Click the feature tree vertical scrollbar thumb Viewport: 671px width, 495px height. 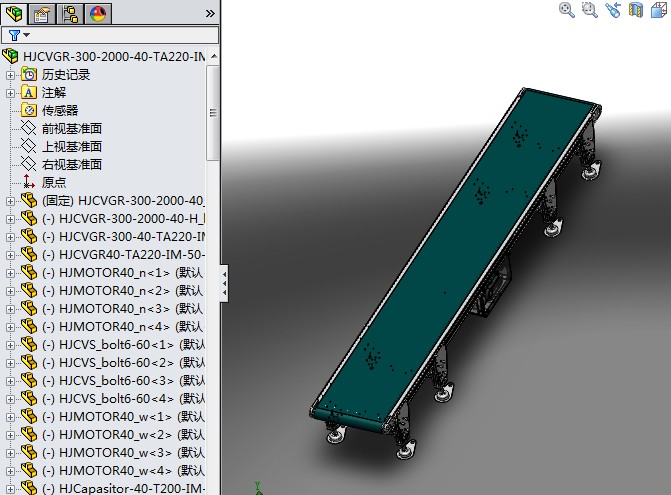(x=213, y=113)
